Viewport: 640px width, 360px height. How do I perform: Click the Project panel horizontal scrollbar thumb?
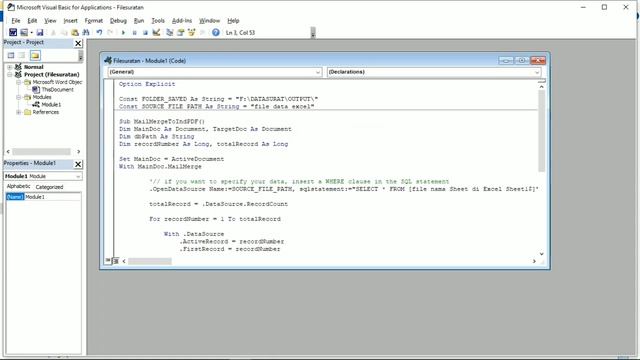coord(41,151)
